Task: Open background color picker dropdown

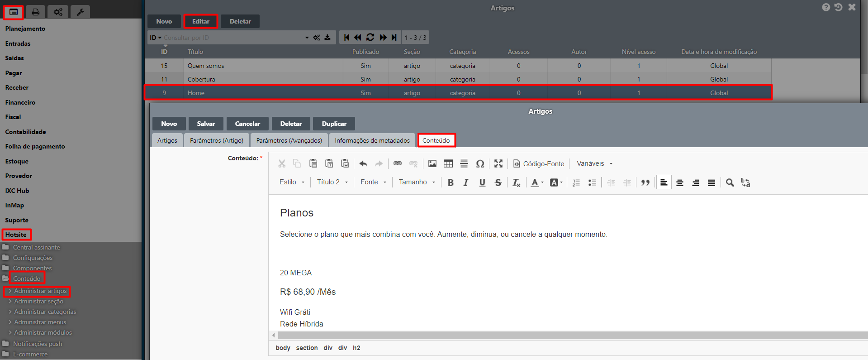Action: pyautogui.click(x=556, y=182)
